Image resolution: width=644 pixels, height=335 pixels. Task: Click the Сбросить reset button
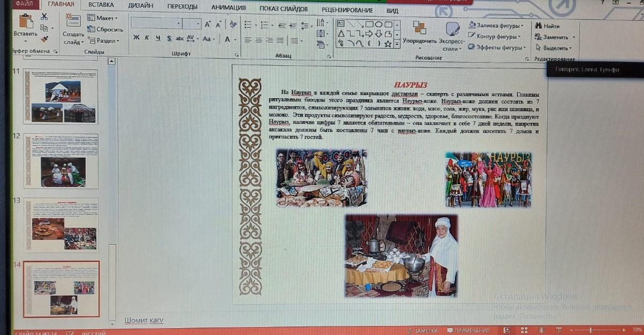pos(106,29)
